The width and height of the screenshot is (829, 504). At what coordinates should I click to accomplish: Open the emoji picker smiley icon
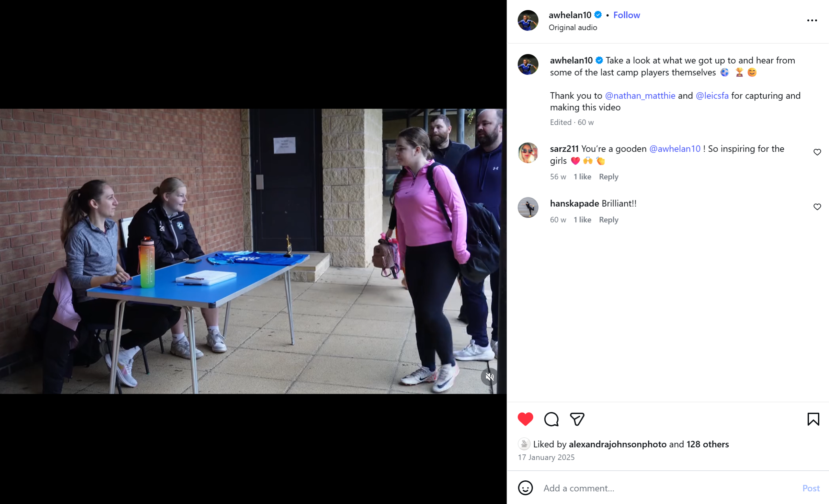pos(525,488)
